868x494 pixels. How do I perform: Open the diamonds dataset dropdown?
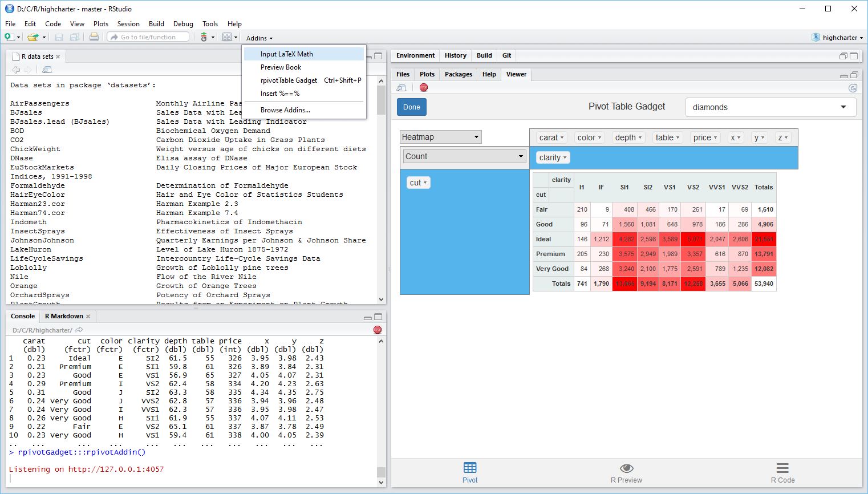[x=771, y=107]
